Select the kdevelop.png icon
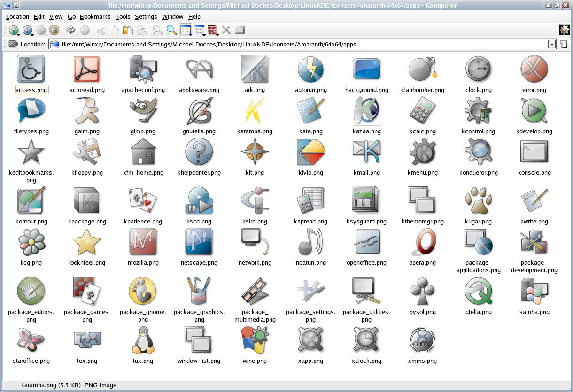This screenshot has height=392, width=573. [x=534, y=111]
